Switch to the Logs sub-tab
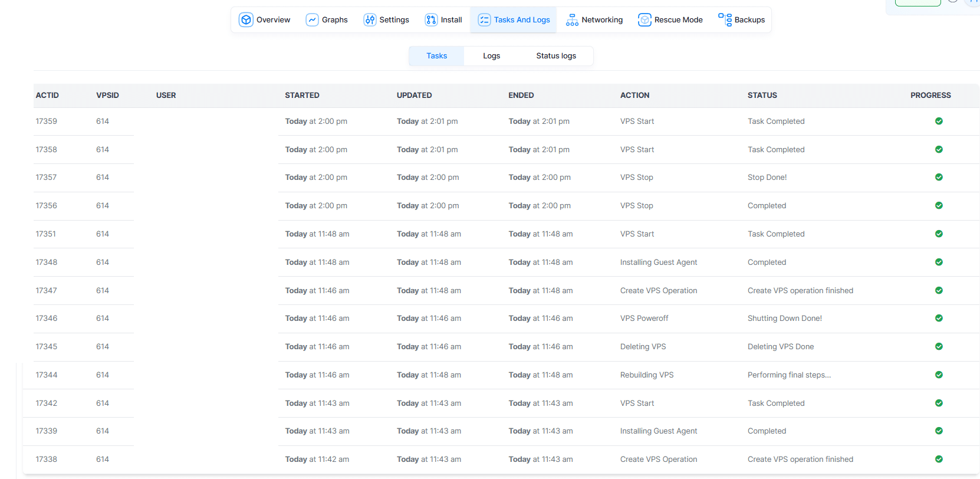This screenshot has height=479, width=980. click(x=491, y=56)
